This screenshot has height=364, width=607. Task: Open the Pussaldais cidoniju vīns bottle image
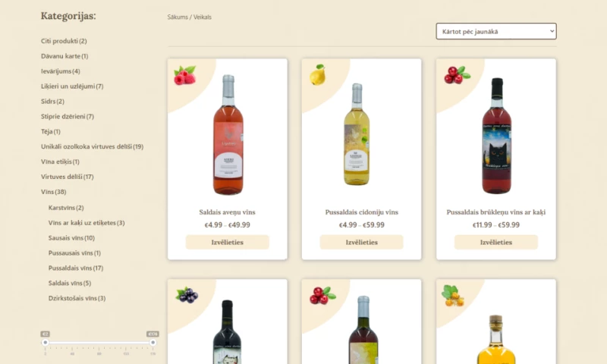click(x=357, y=134)
